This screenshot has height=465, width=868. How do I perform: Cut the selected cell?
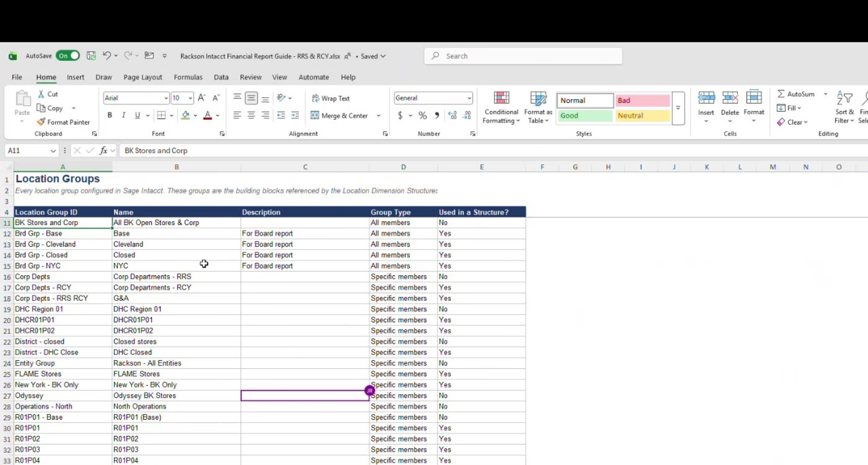click(48, 94)
